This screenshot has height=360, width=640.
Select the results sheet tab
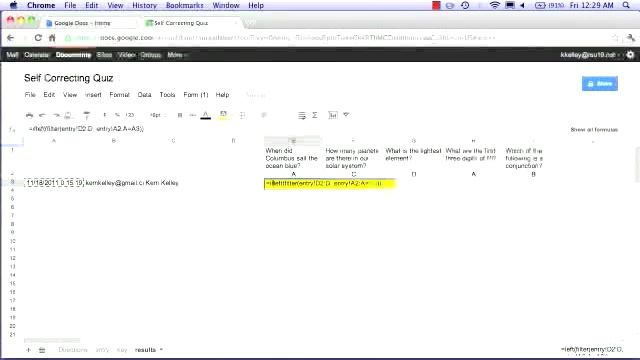[x=145, y=350]
